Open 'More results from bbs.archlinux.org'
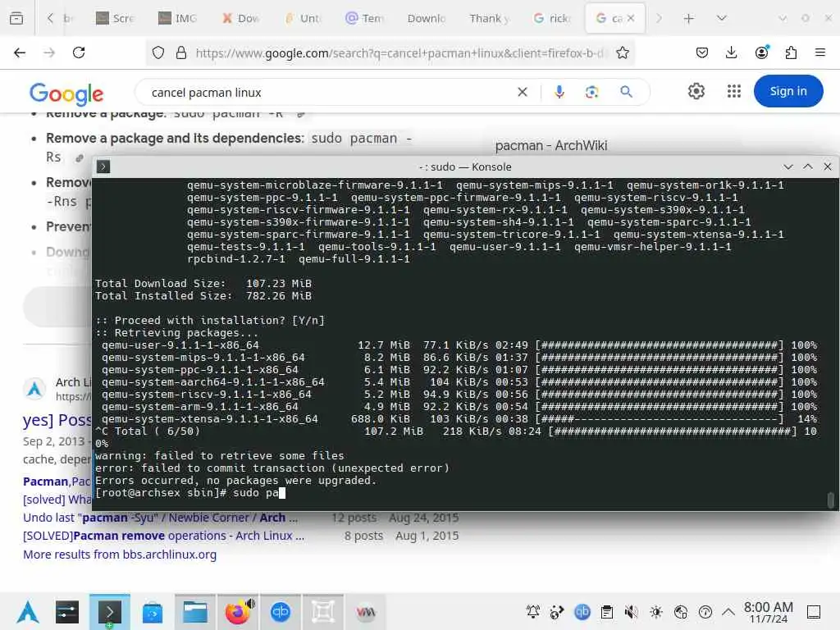The width and height of the screenshot is (840, 630). [x=120, y=555]
